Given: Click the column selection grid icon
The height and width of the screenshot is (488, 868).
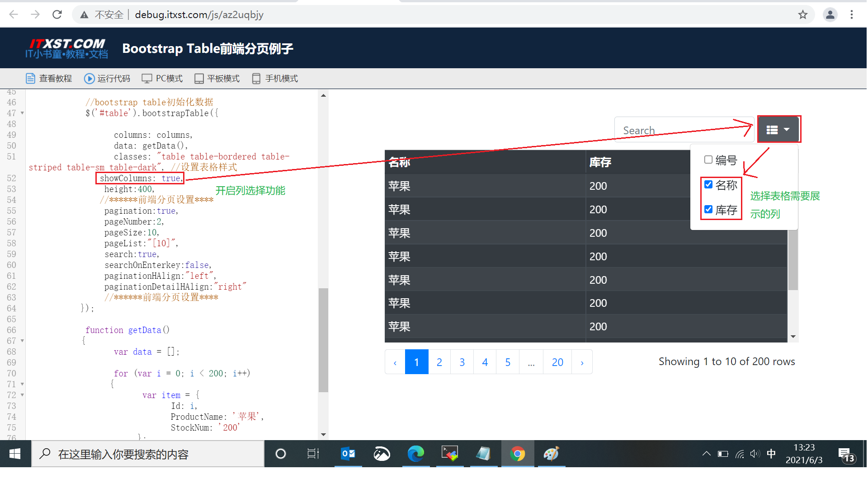Looking at the screenshot, I should (773, 129).
